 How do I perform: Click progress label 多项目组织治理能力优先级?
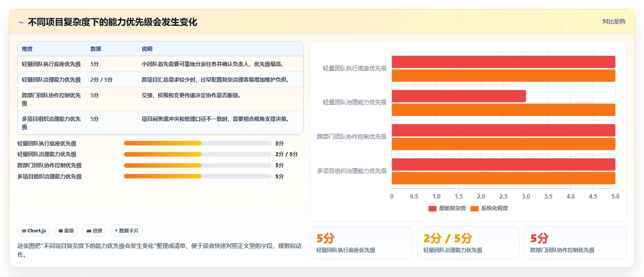pyautogui.click(x=50, y=176)
